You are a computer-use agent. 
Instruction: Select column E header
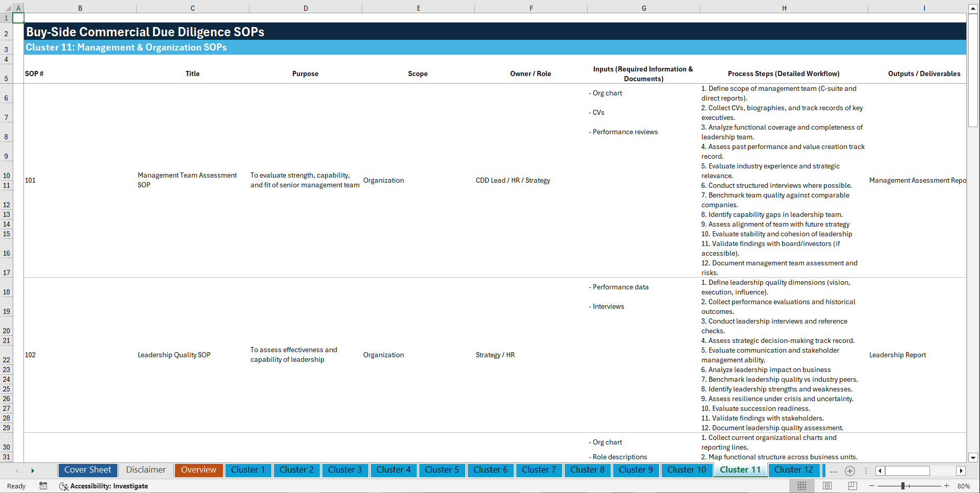pyautogui.click(x=418, y=8)
